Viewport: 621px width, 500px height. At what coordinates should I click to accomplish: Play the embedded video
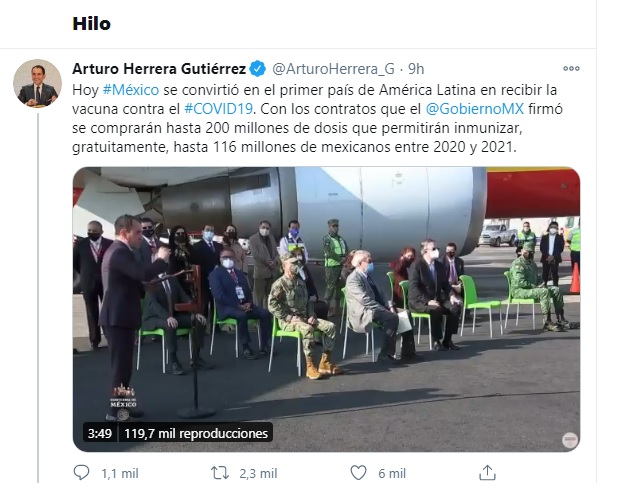(326, 309)
